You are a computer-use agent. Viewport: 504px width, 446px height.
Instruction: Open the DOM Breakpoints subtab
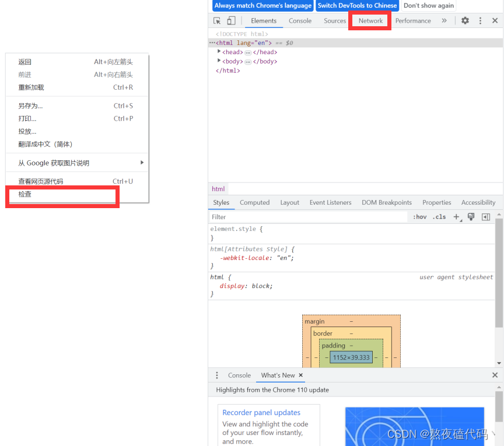(x=387, y=203)
